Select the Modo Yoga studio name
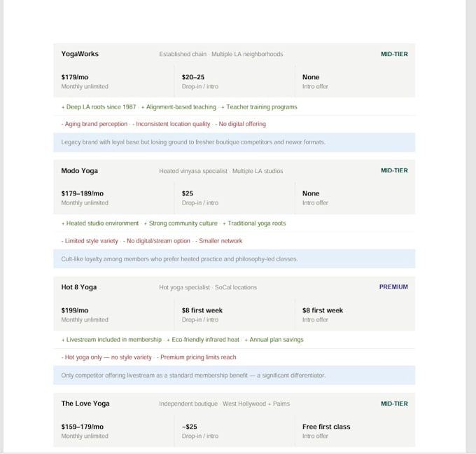The image size is (476, 454). (x=80, y=171)
